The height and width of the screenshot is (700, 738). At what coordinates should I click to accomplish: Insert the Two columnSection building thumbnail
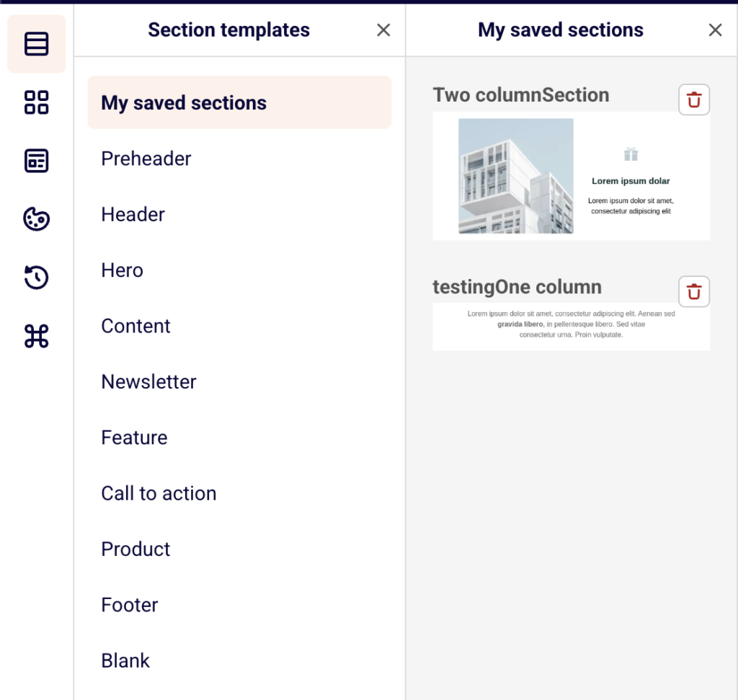(x=571, y=176)
